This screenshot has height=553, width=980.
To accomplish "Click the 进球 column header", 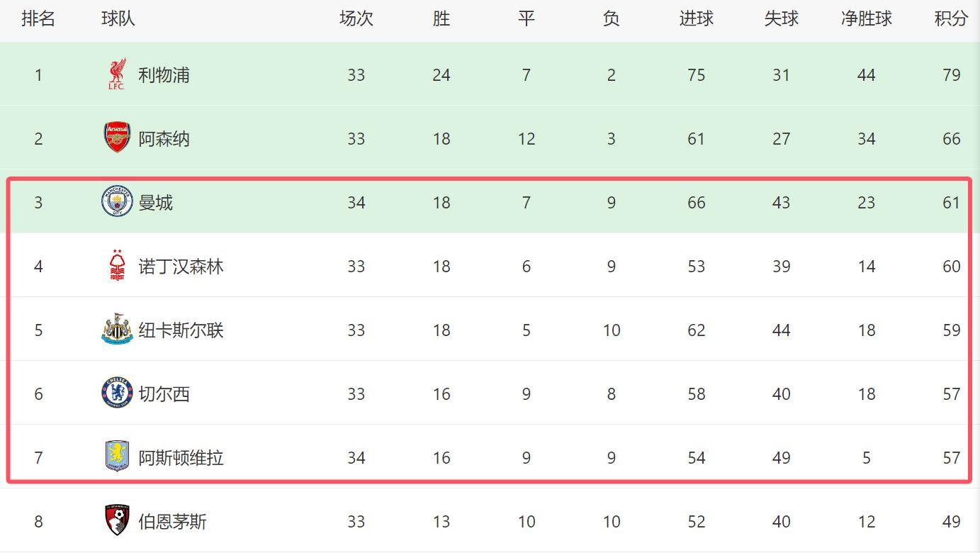I will (696, 18).
